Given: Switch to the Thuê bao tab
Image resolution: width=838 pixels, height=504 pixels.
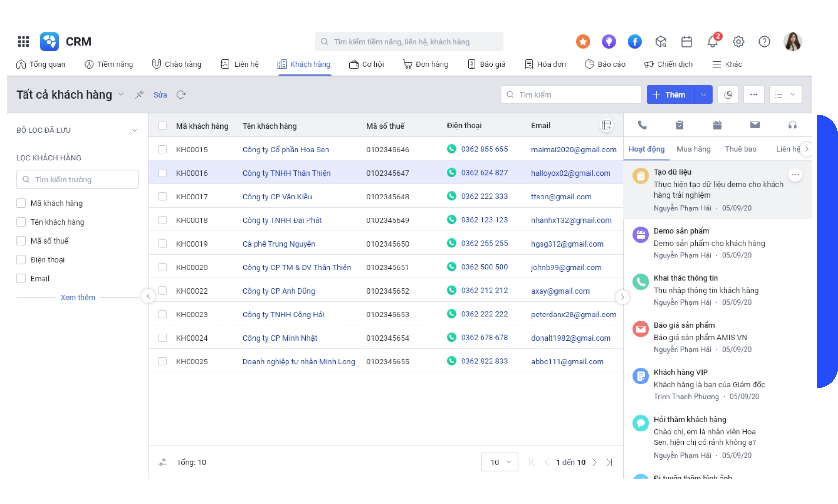Looking at the screenshot, I should [741, 149].
